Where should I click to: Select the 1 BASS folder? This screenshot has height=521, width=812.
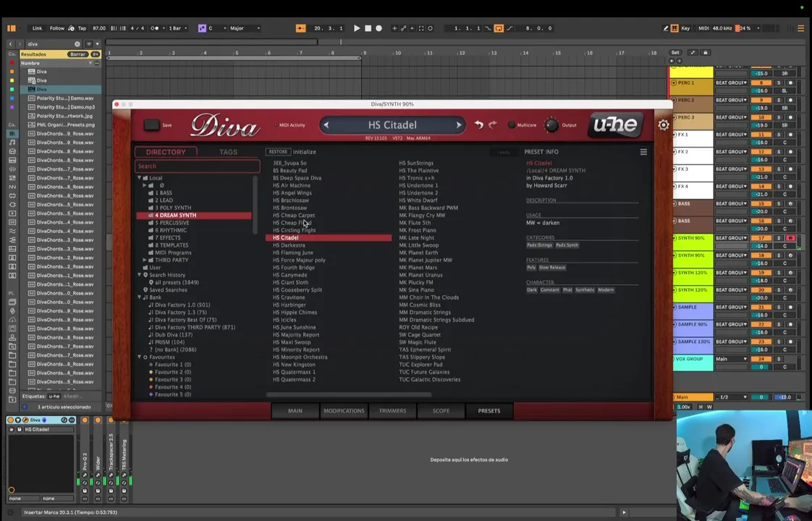point(164,192)
